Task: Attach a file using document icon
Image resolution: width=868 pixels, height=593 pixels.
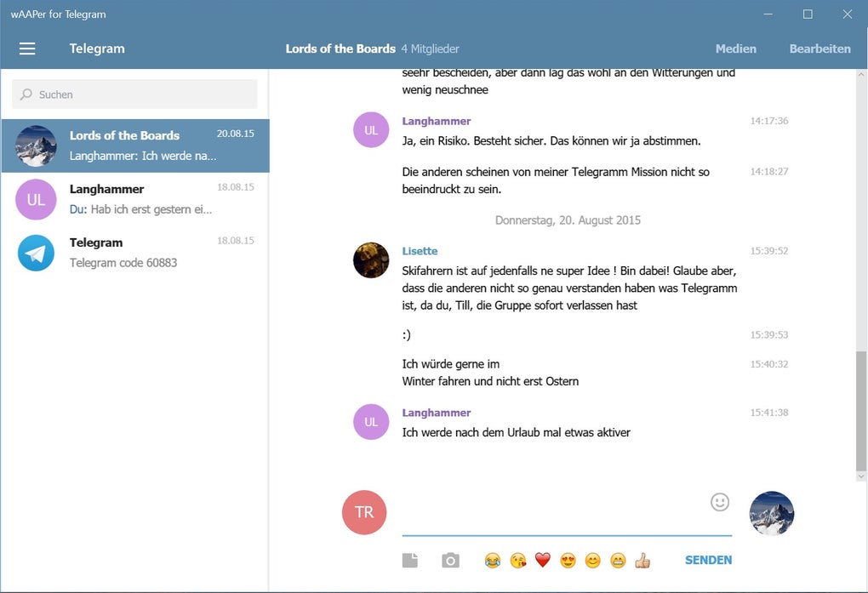Action: point(410,561)
